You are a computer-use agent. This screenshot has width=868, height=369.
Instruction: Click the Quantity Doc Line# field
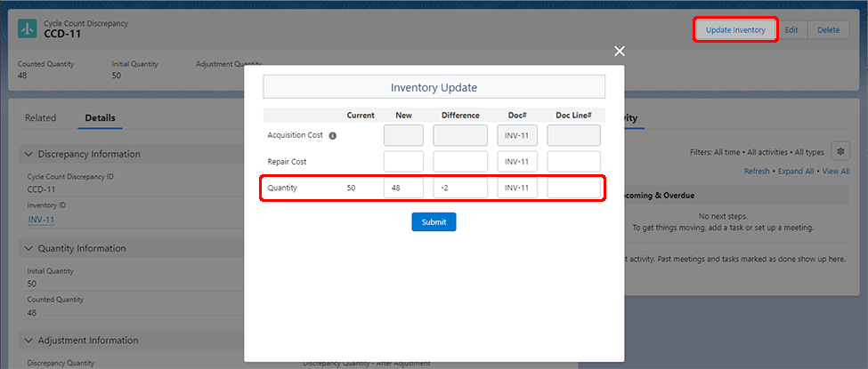[x=573, y=188]
